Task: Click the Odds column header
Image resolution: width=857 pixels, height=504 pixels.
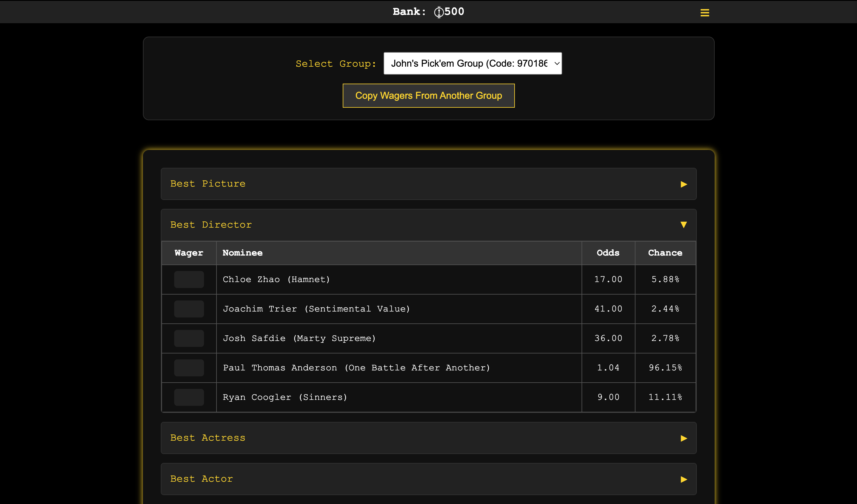Action: click(608, 253)
